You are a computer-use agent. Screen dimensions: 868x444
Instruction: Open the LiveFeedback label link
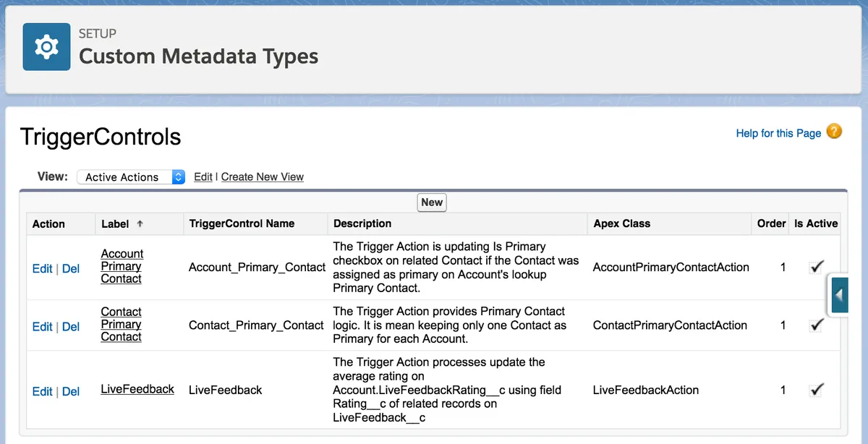[137, 389]
